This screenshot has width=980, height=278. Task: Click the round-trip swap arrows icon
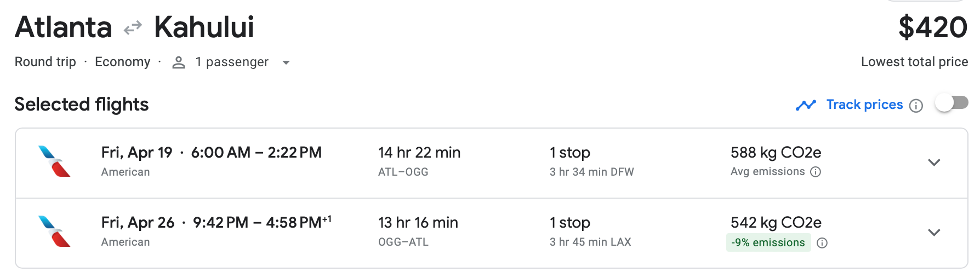133,28
